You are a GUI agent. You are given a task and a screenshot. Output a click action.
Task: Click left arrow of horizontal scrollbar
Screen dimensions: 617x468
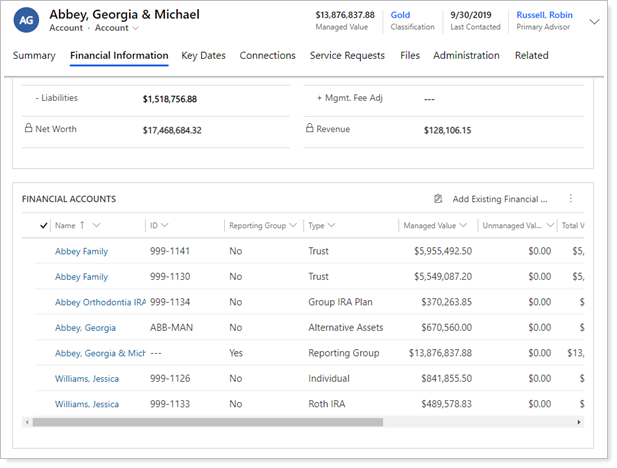[x=27, y=422]
